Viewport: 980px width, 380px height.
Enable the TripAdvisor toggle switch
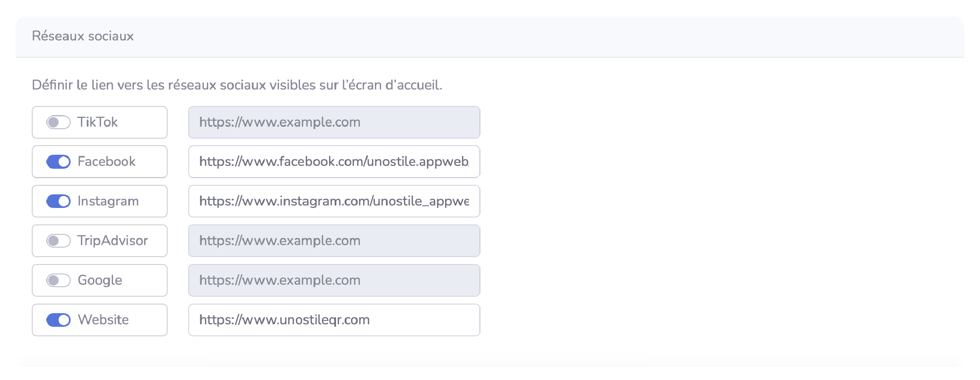click(58, 241)
